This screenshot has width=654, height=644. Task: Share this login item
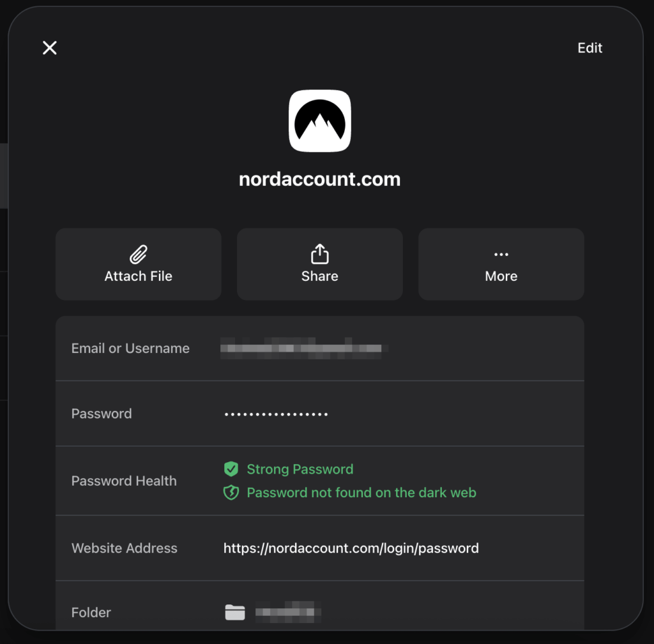click(320, 264)
